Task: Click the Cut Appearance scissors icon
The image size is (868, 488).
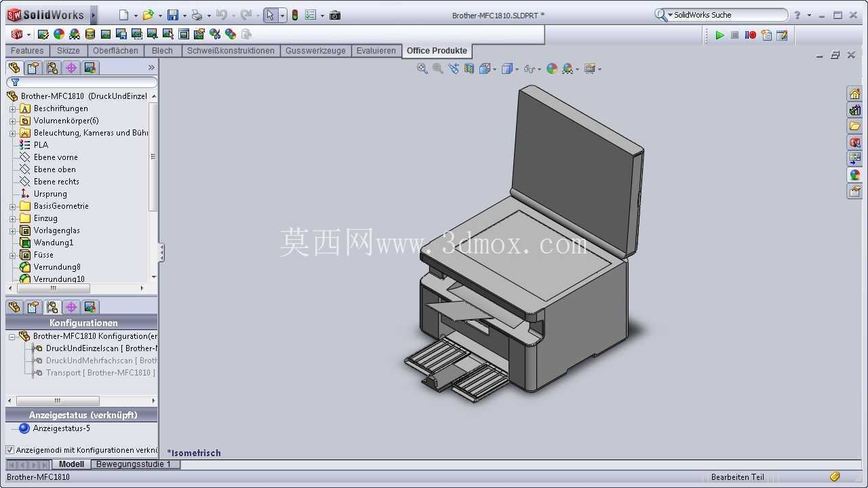Action: [x=215, y=34]
